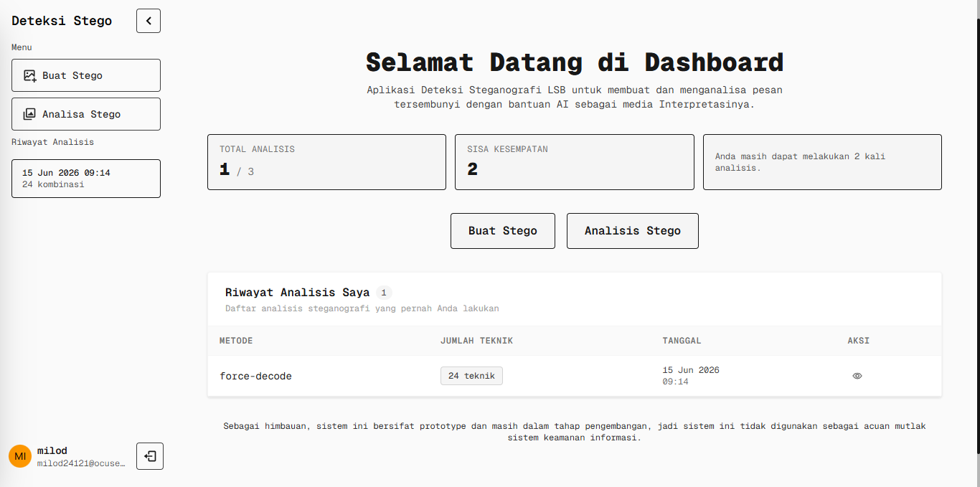The width and height of the screenshot is (980, 487).
Task: Click the 15 Jun 2026 date cell
Action: (x=691, y=376)
